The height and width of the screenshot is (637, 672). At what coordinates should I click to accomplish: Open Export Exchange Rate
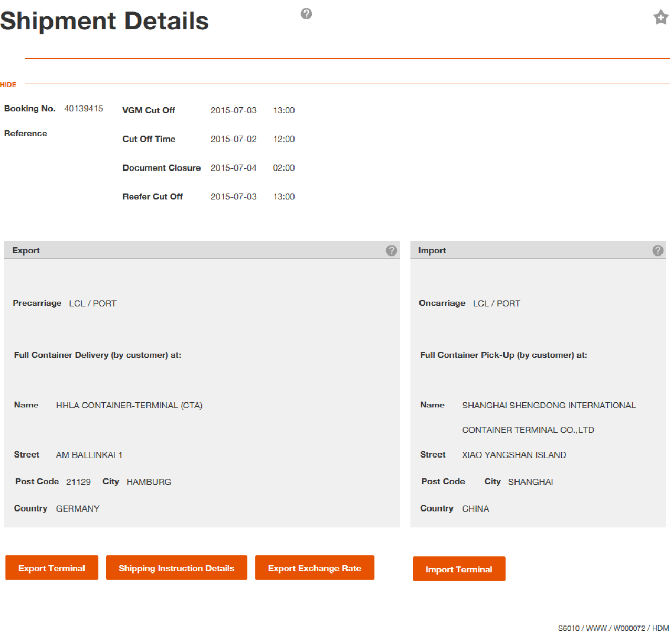coord(314,568)
